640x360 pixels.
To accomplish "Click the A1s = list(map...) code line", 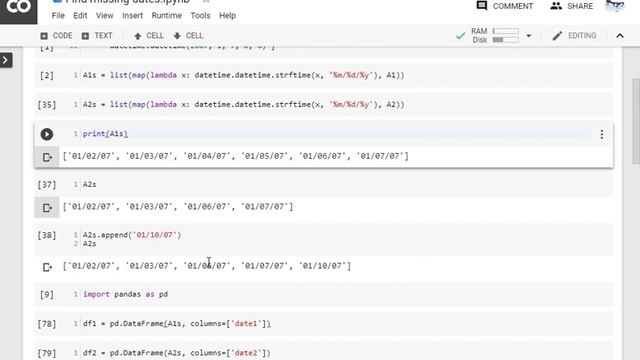I will tap(244, 75).
